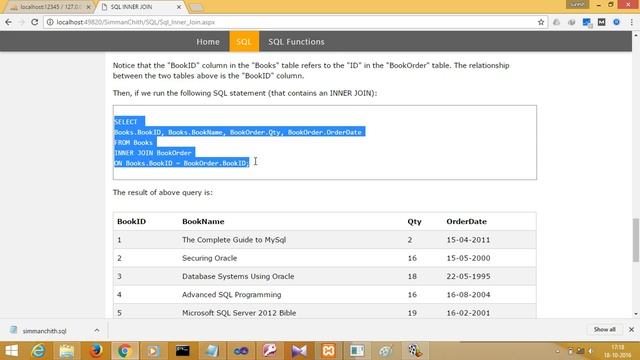Click 'Database Systems Using Oracle' cell
Screen dimensions: 640x360
[238, 276]
